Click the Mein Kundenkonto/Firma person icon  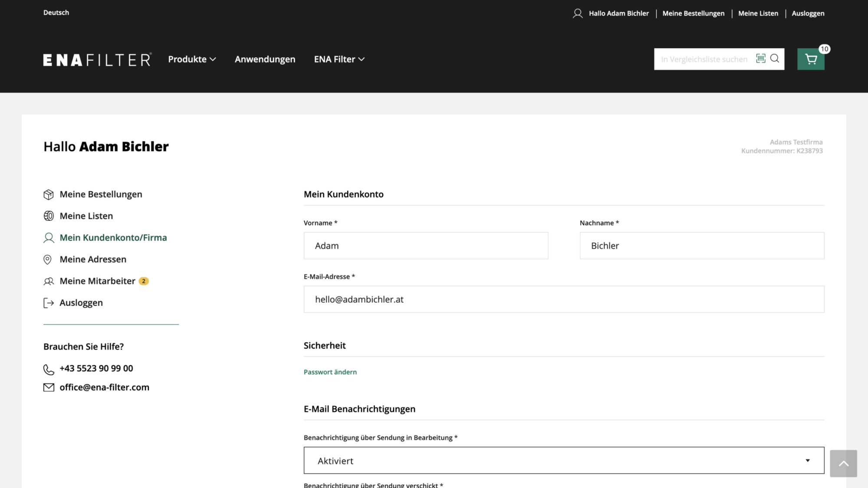(49, 238)
